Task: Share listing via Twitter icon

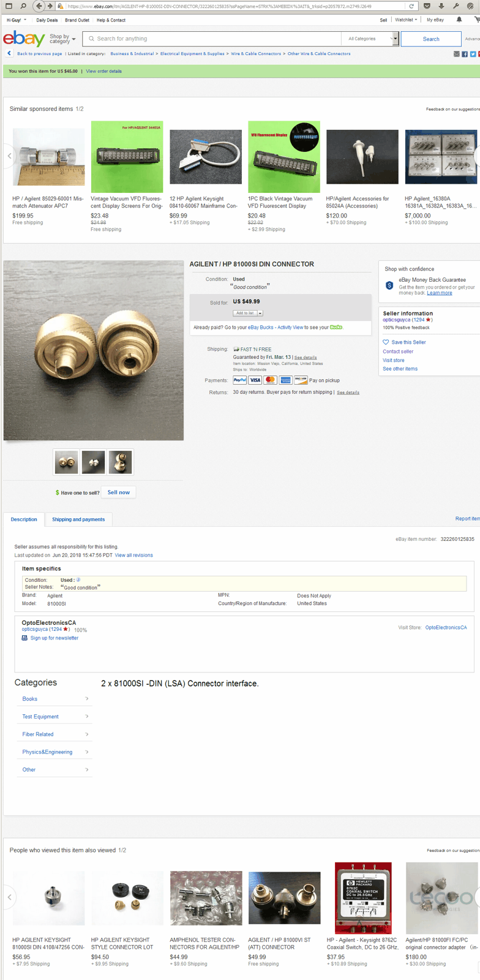Action: coord(473,54)
